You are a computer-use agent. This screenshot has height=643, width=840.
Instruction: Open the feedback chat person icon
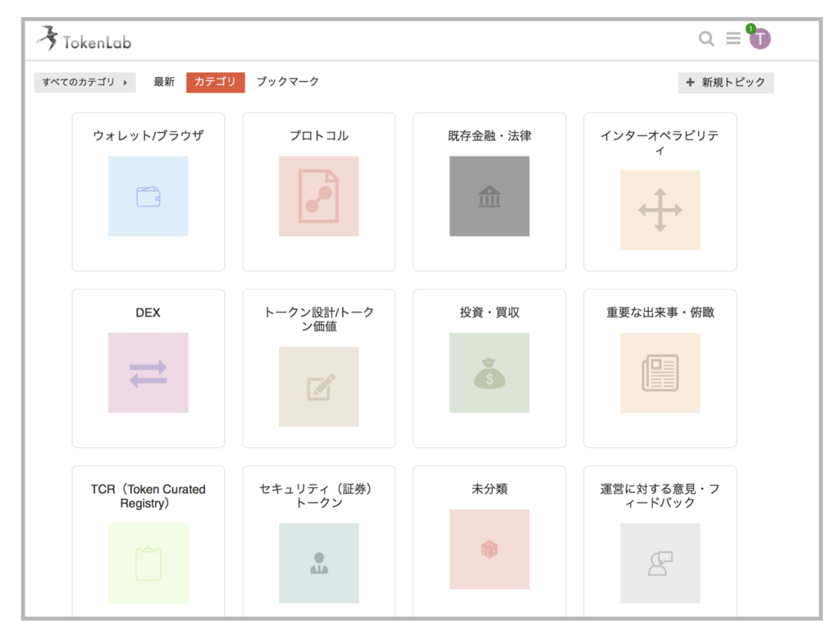pyautogui.click(x=660, y=563)
